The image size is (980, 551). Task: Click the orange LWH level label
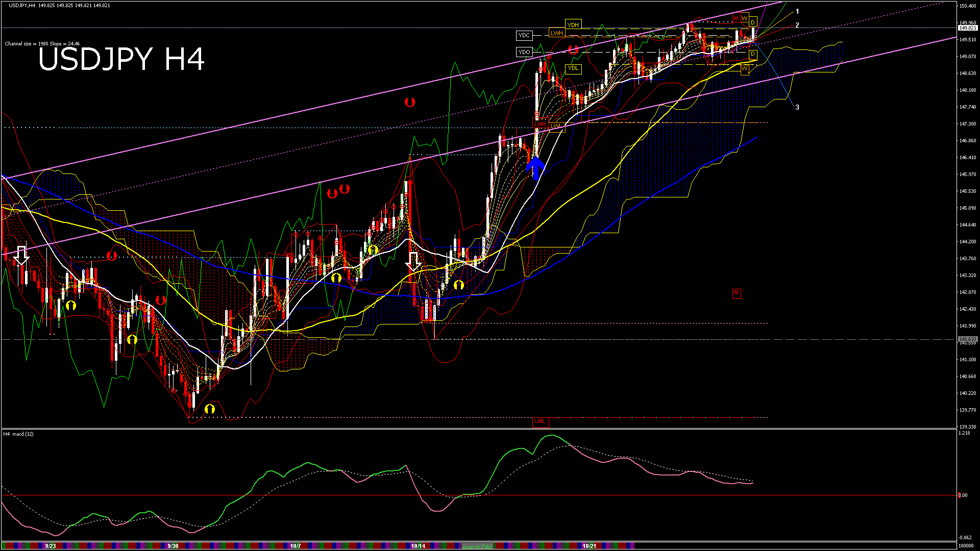556,33
